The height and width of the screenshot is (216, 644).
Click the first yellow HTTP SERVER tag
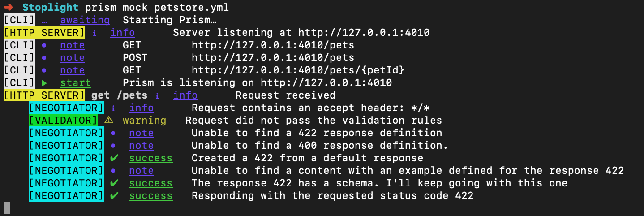coord(44,33)
